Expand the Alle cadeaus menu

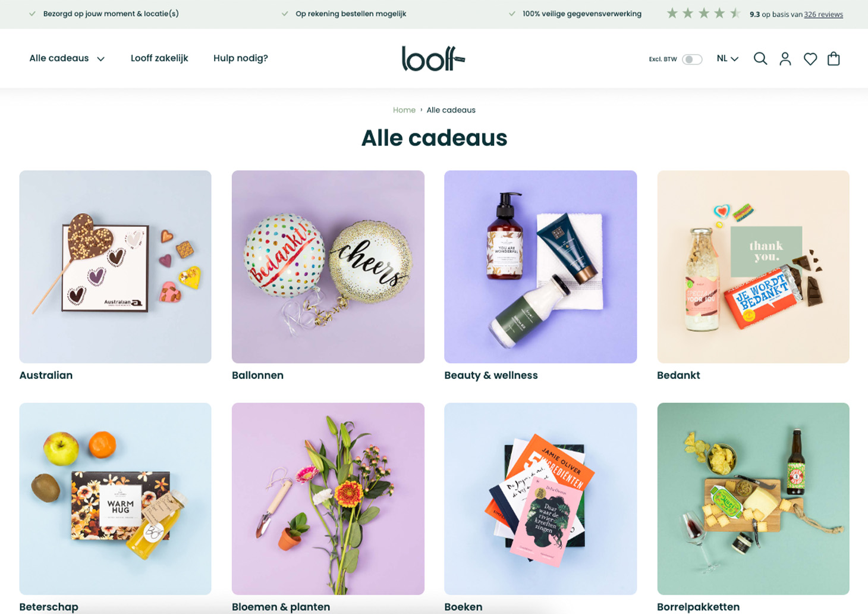click(x=67, y=58)
